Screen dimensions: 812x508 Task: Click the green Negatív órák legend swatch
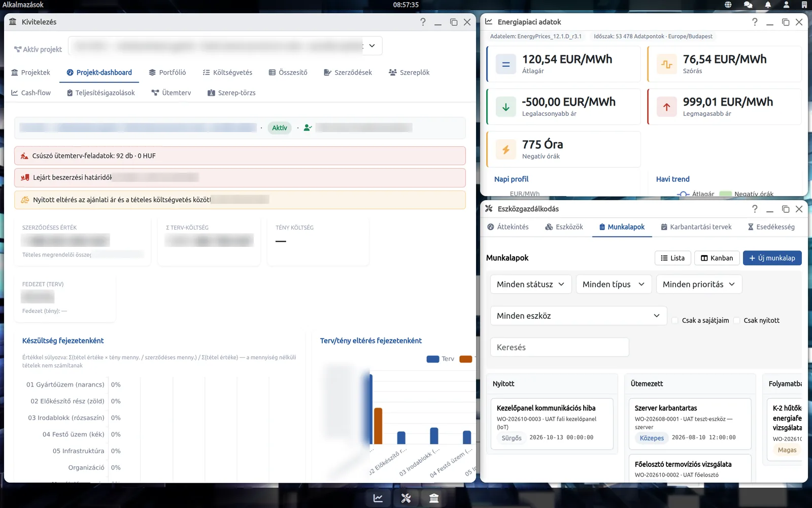[726, 194]
